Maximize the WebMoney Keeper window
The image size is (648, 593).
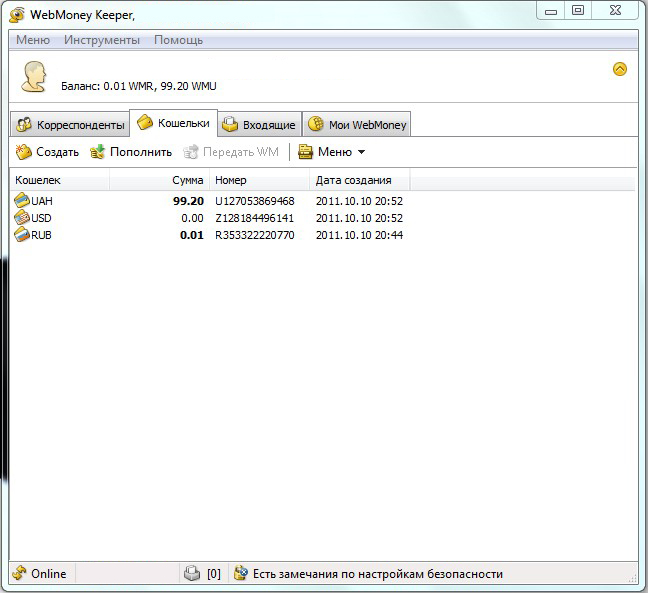click(x=578, y=11)
